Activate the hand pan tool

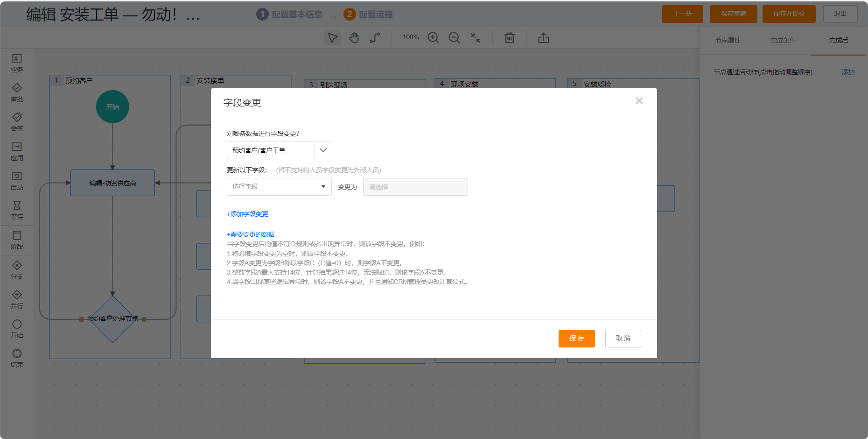click(354, 38)
